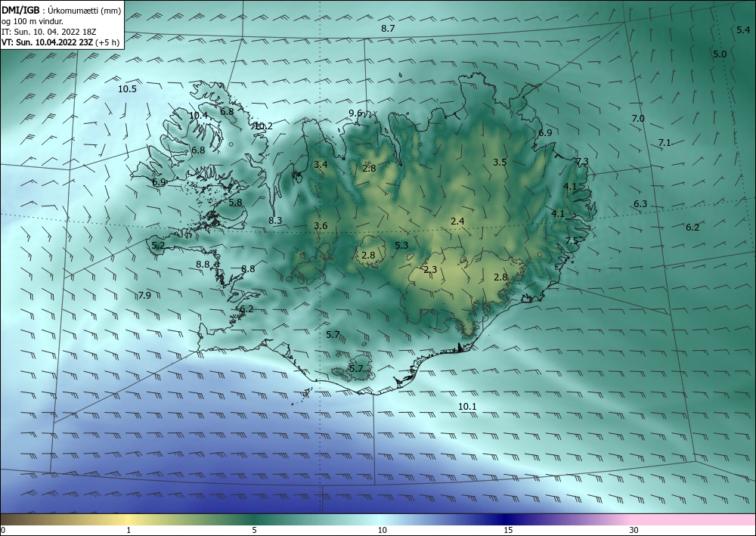Pick the dark navy section of the colorbar

tap(507, 519)
